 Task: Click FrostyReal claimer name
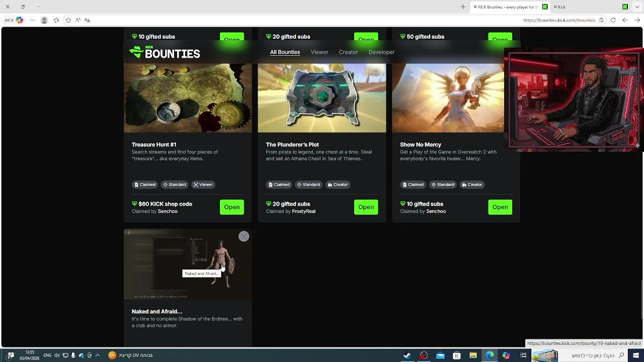pyautogui.click(x=304, y=212)
